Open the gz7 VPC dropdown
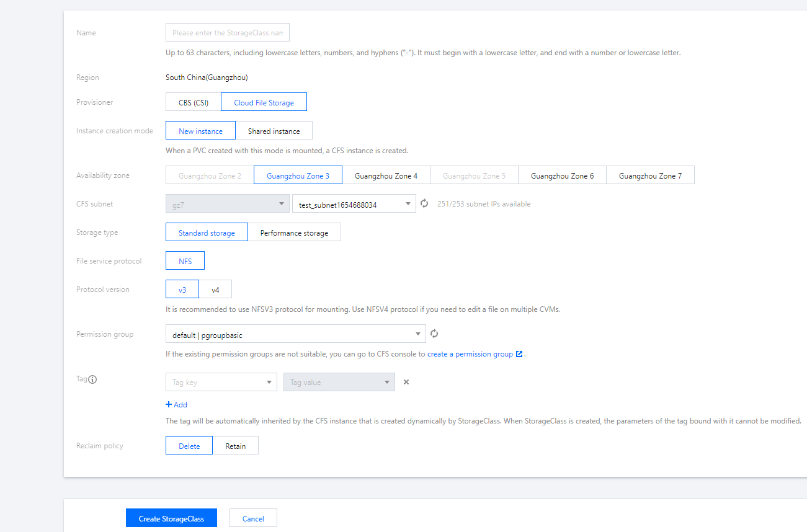Image resolution: width=807 pixels, height=532 pixels. click(x=228, y=204)
